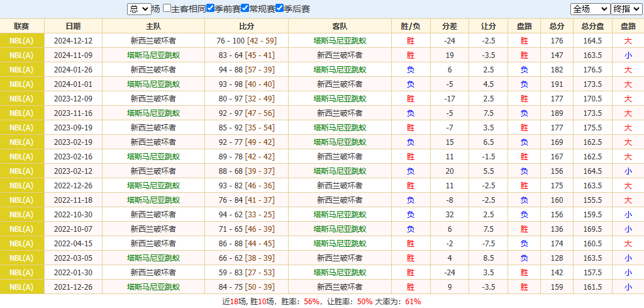Click the 让分 value 6.5
Screen dimensions: 644x308
pyautogui.click(x=488, y=142)
